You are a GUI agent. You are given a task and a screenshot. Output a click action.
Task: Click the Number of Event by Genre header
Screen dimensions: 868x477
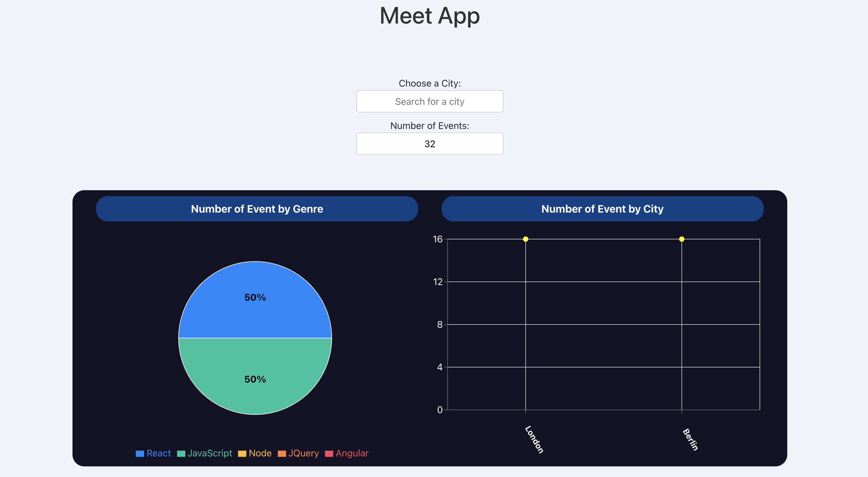coord(257,209)
